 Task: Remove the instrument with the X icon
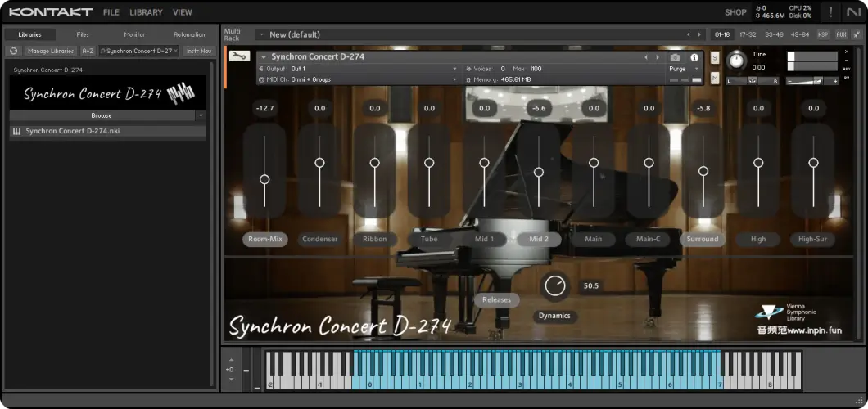coord(847,52)
